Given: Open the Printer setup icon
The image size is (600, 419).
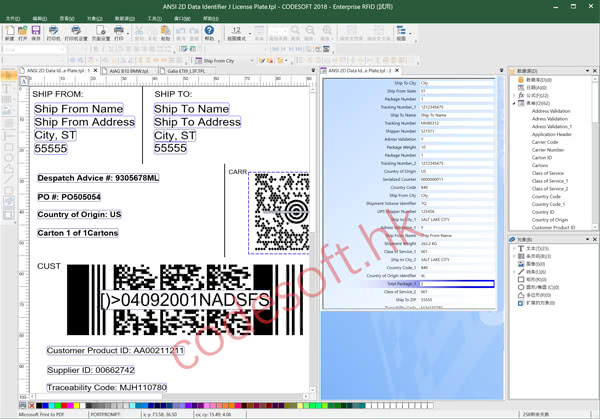Looking at the screenshot, I should click(76, 31).
